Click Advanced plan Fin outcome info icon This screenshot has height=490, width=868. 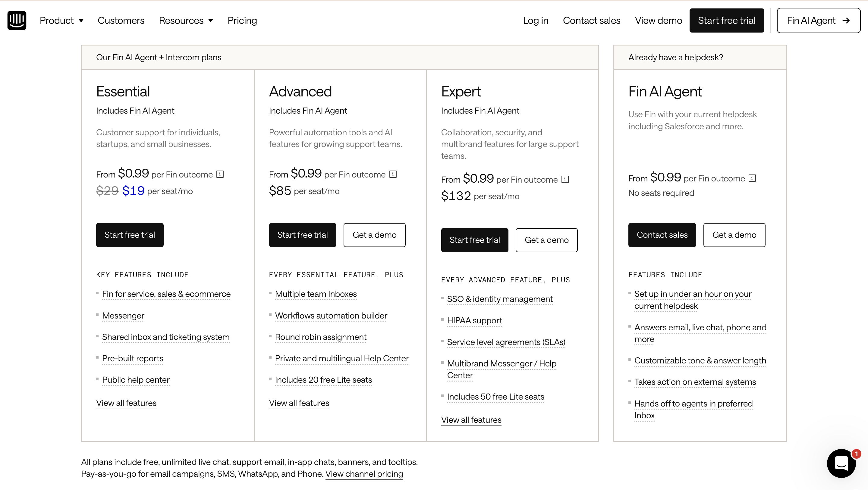(393, 174)
